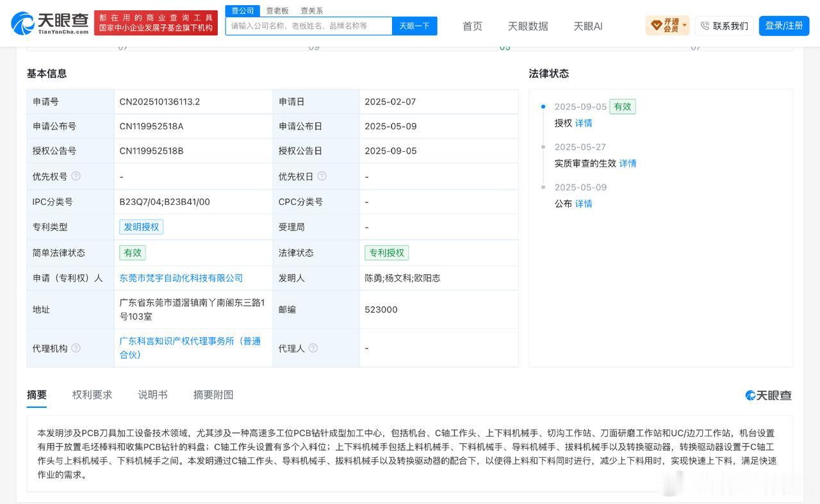
Task: Click the help icon next to 优先权日
Action: pyautogui.click(x=322, y=176)
